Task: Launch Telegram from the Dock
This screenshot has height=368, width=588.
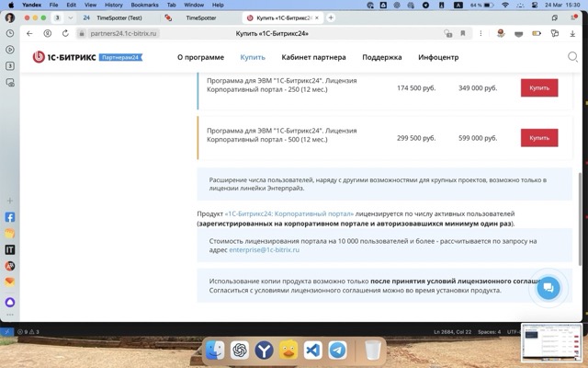Action: coord(337,351)
